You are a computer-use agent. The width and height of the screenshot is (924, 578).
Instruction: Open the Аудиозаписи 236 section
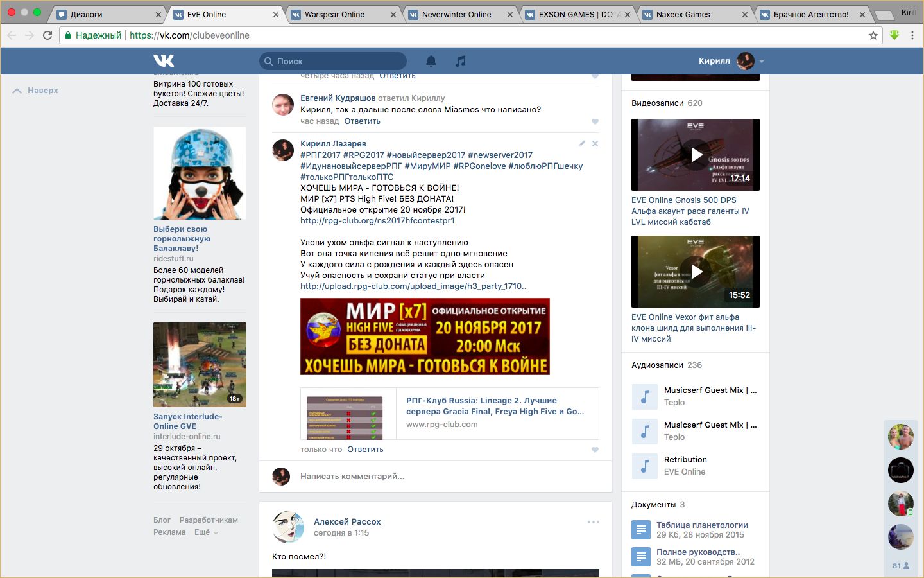tap(667, 365)
